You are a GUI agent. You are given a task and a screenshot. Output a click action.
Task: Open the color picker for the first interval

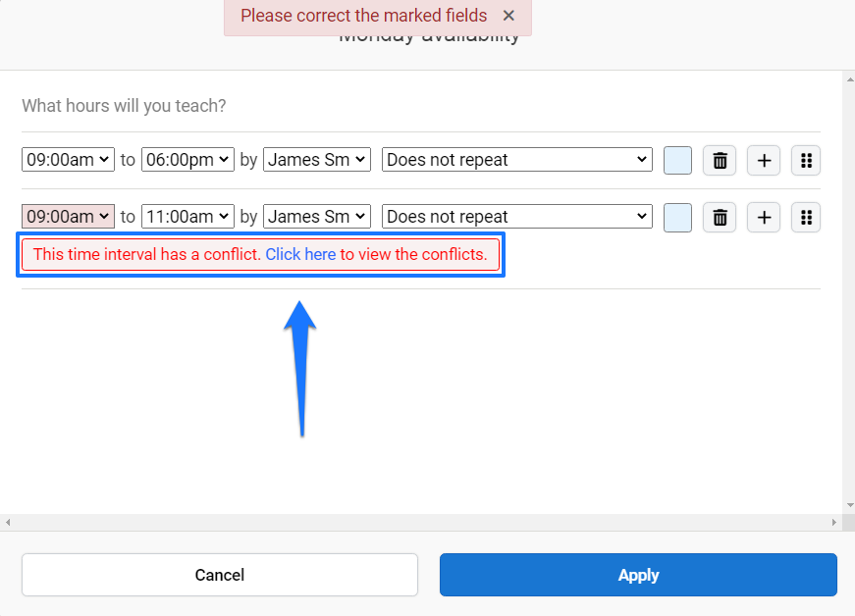click(x=677, y=160)
